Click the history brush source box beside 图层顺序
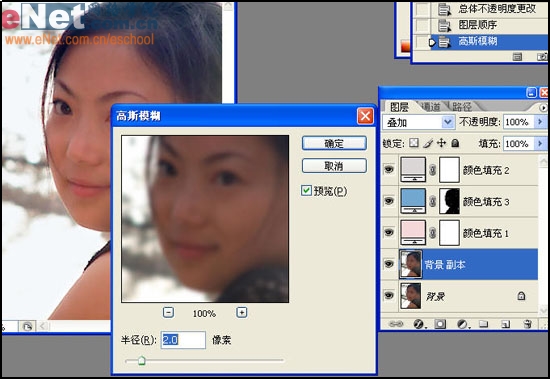This screenshot has width=550, height=379. pos(421,25)
